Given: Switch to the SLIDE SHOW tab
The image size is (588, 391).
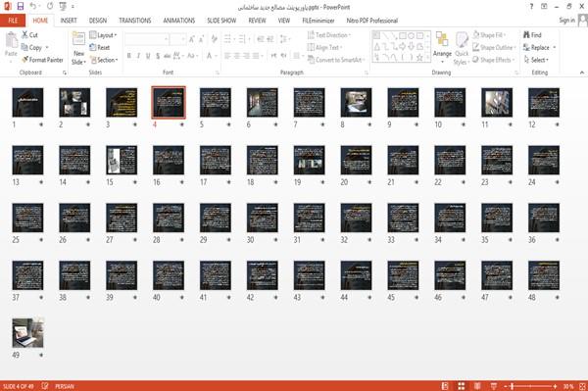Looking at the screenshot, I should click(x=221, y=21).
